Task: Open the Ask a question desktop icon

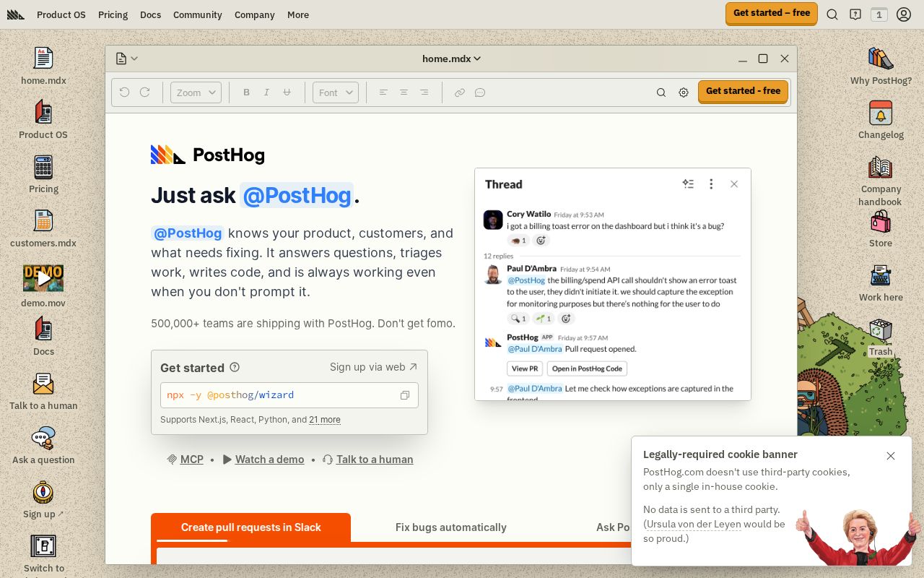Action: [43, 445]
